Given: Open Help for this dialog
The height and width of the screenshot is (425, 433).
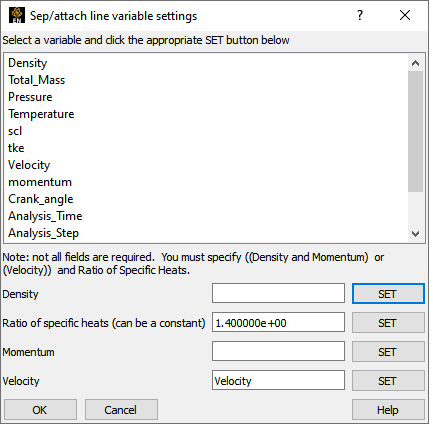Looking at the screenshot, I should click(388, 410).
